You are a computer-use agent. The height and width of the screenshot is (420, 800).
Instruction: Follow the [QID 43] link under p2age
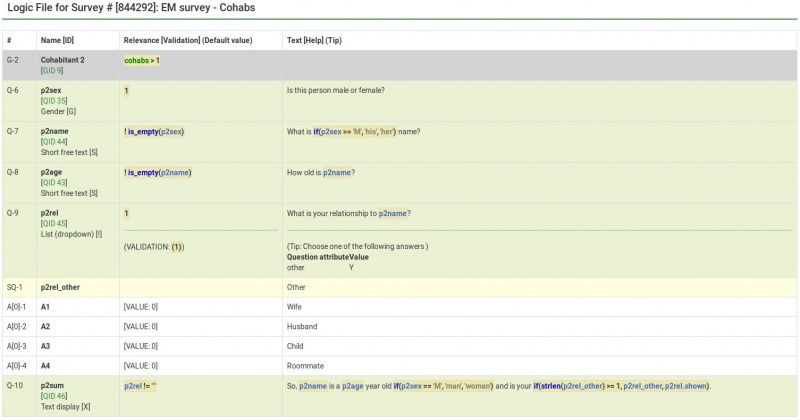tap(54, 182)
